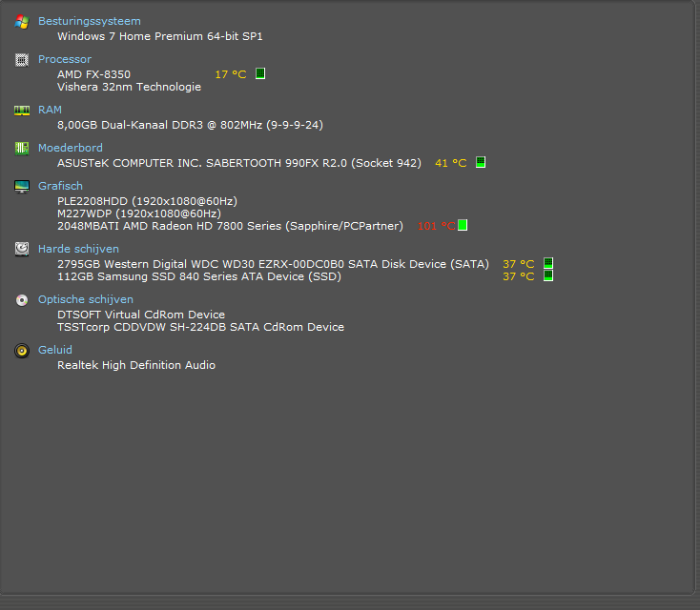Click the green board icon beside Moederbord
This screenshot has height=610, width=700.
point(21,148)
